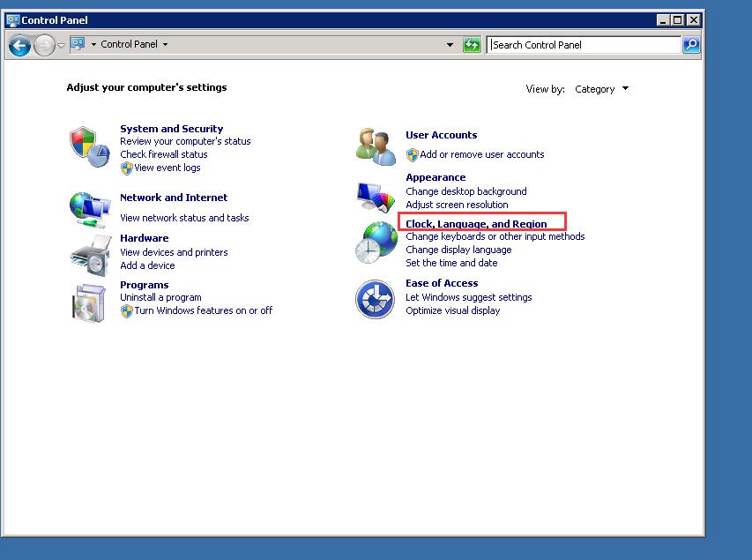Expand the Control Panel breadcrumb arrow
The height and width of the screenshot is (560, 752).
pyautogui.click(x=165, y=45)
